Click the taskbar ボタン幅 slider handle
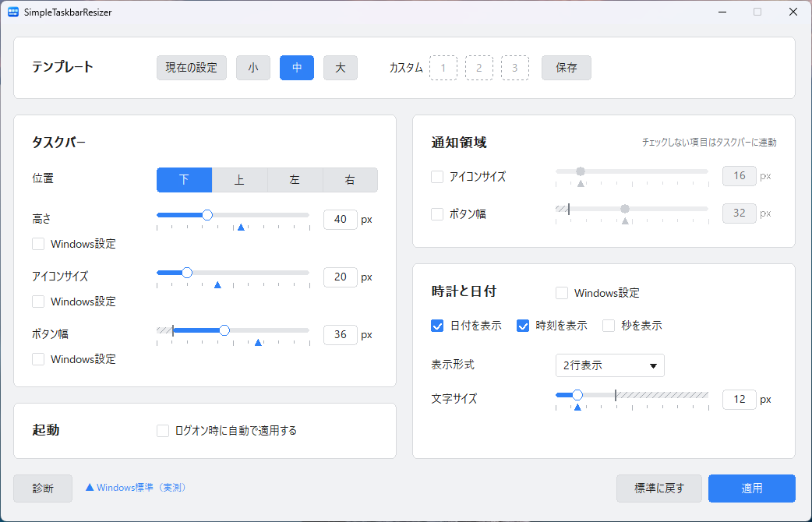This screenshot has height=522, width=812. pos(224,330)
